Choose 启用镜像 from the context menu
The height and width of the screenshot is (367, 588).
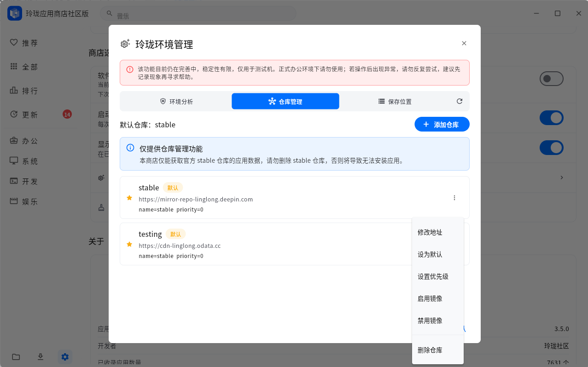pos(438,298)
